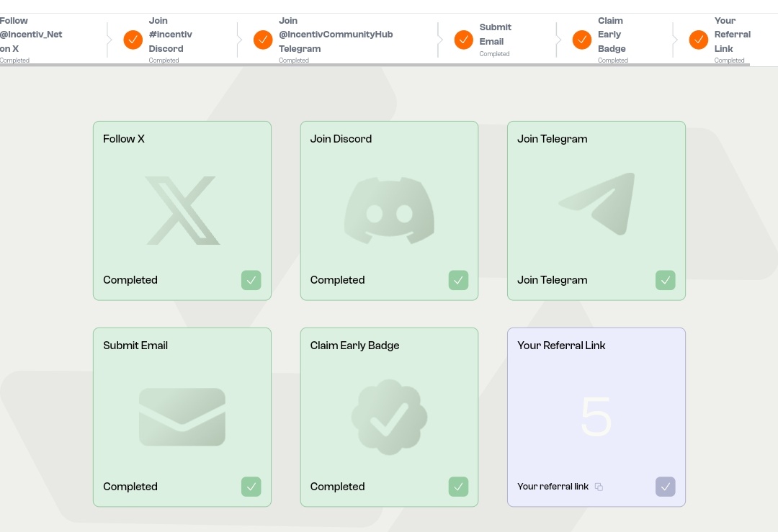
Task: Expand the chevron after the Follow X step
Action: click(109, 40)
